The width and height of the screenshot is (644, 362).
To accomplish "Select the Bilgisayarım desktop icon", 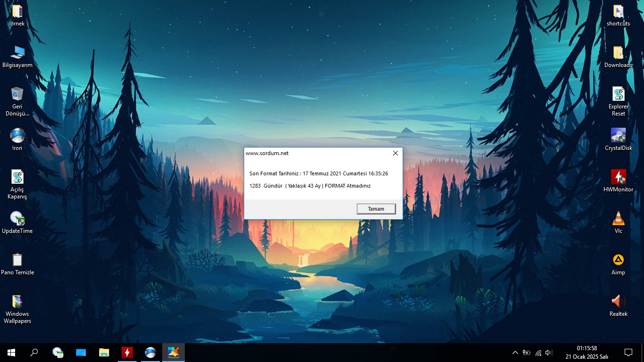I will tap(17, 57).
